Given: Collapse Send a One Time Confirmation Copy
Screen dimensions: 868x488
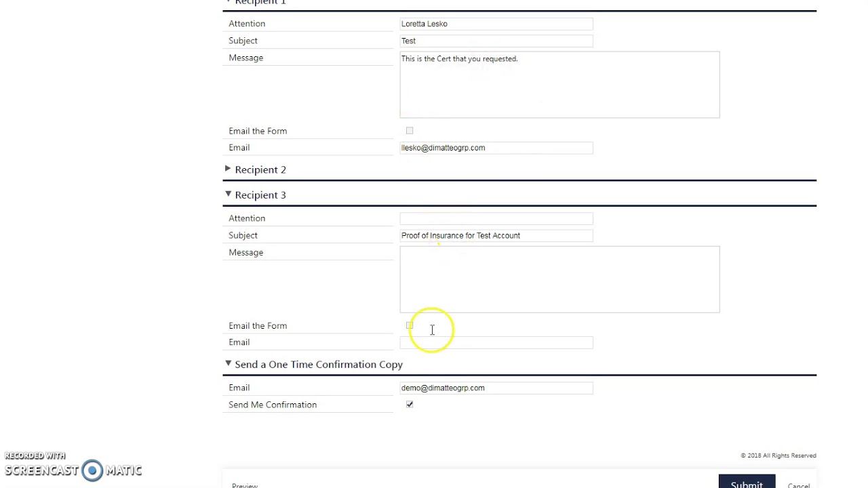Looking at the screenshot, I should [228, 364].
